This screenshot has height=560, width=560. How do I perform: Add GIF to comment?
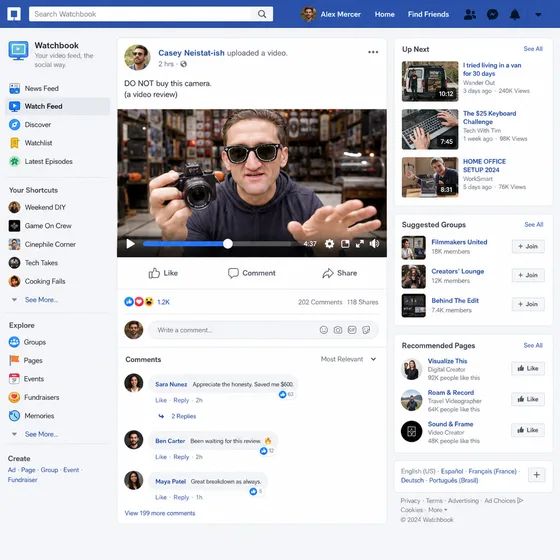pyautogui.click(x=352, y=330)
